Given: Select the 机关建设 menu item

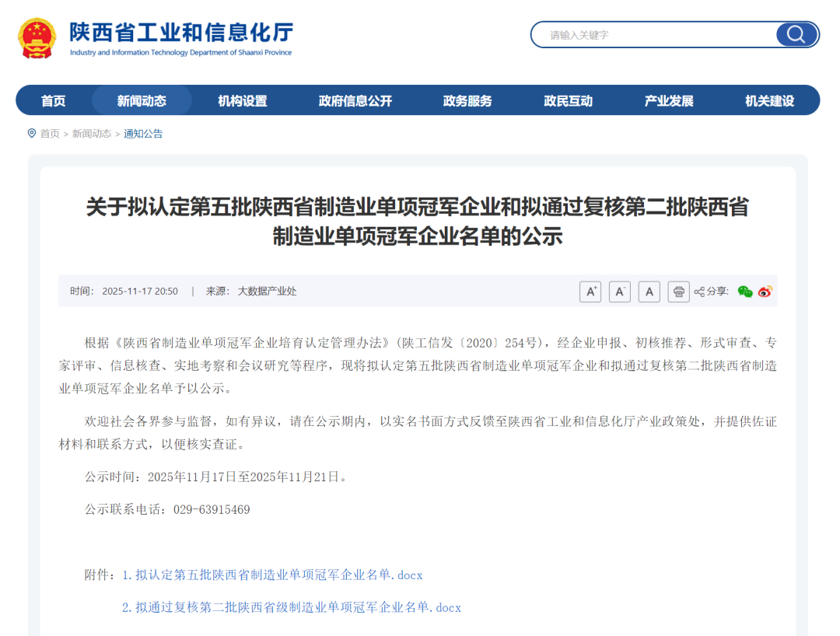Looking at the screenshot, I should tap(768, 100).
